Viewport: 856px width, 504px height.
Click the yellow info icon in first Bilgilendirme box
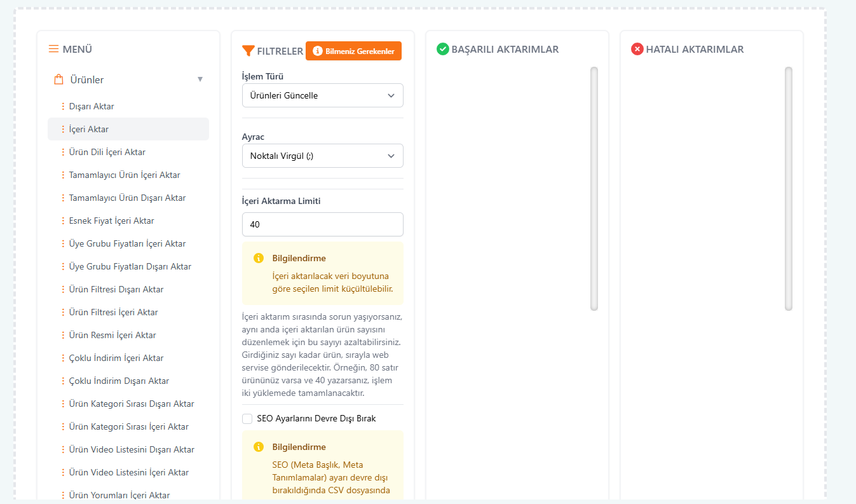[x=259, y=258]
